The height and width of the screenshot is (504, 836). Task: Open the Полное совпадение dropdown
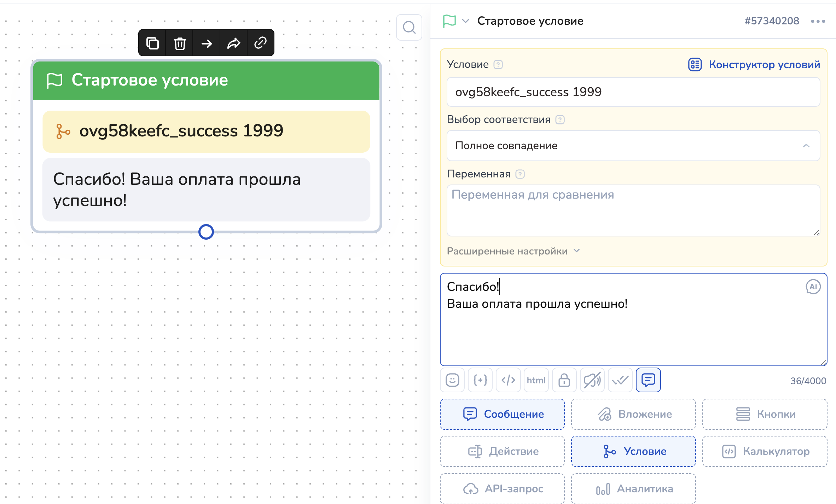click(633, 146)
